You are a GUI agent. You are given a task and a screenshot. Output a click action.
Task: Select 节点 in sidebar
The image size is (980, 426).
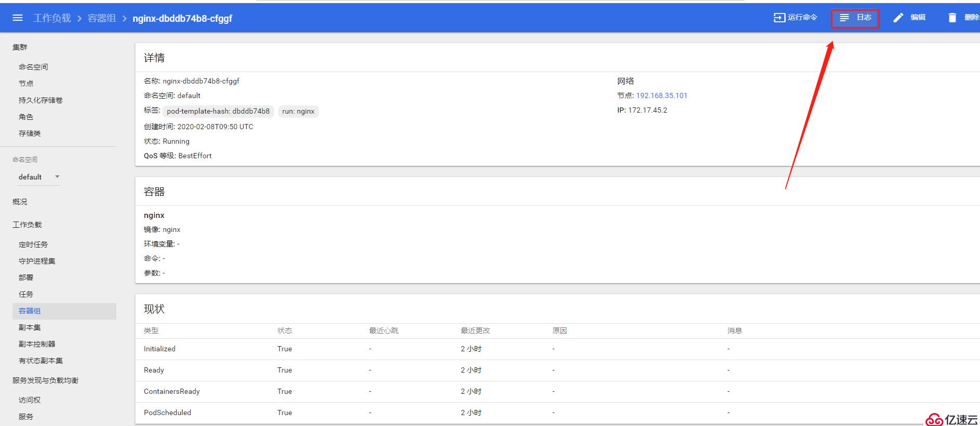(x=26, y=84)
